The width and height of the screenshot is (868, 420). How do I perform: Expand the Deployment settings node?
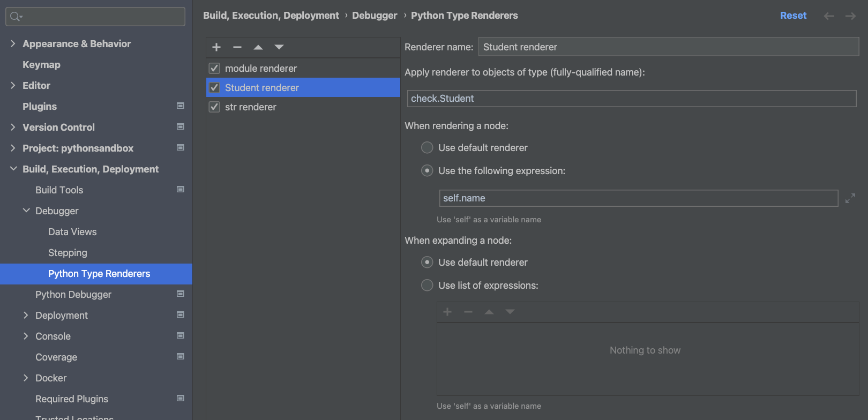(26, 315)
